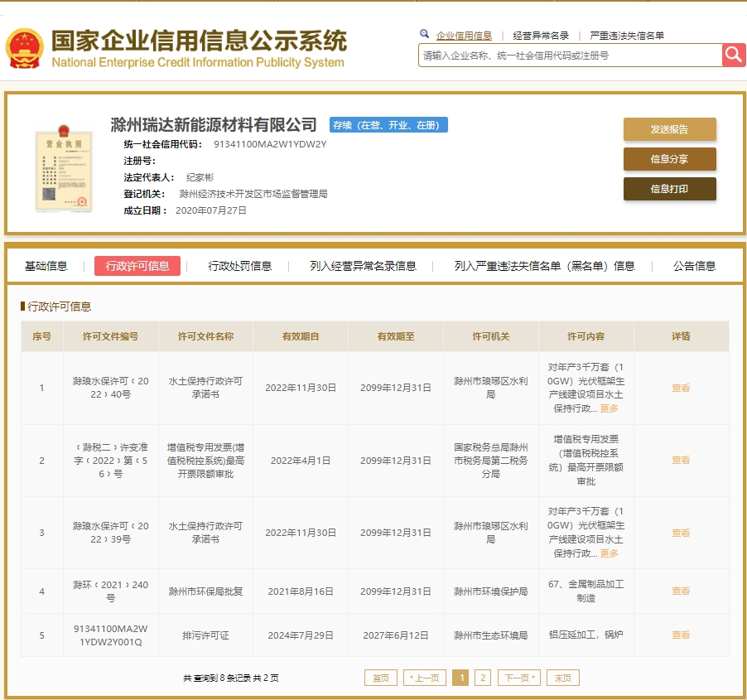Select the 企业信用信息 search category
The image size is (747, 700).
(464, 36)
